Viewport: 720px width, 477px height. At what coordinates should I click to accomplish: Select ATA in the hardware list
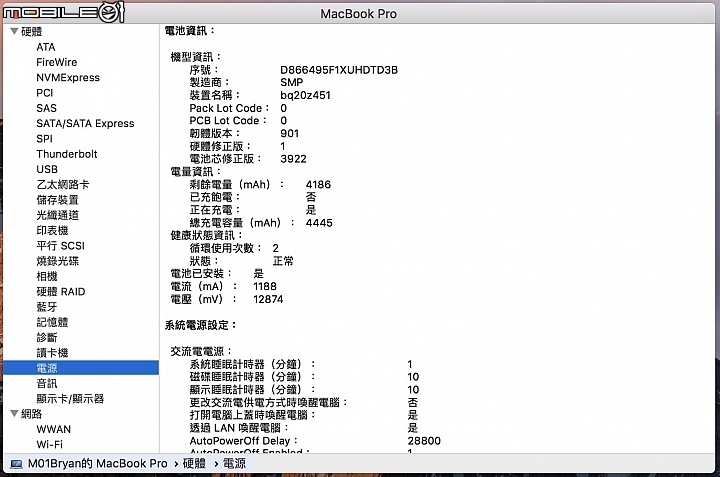[x=45, y=47]
